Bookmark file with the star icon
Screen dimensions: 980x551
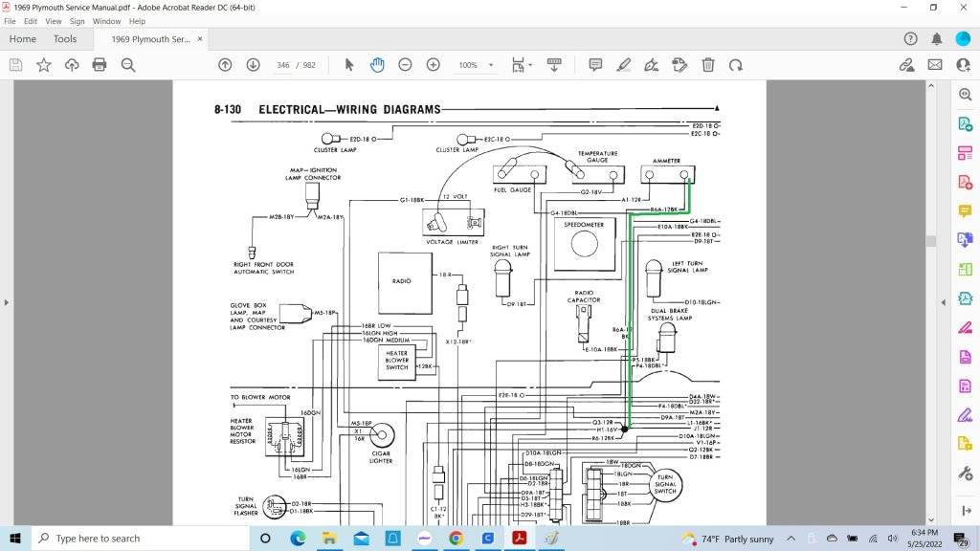point(44,65)
